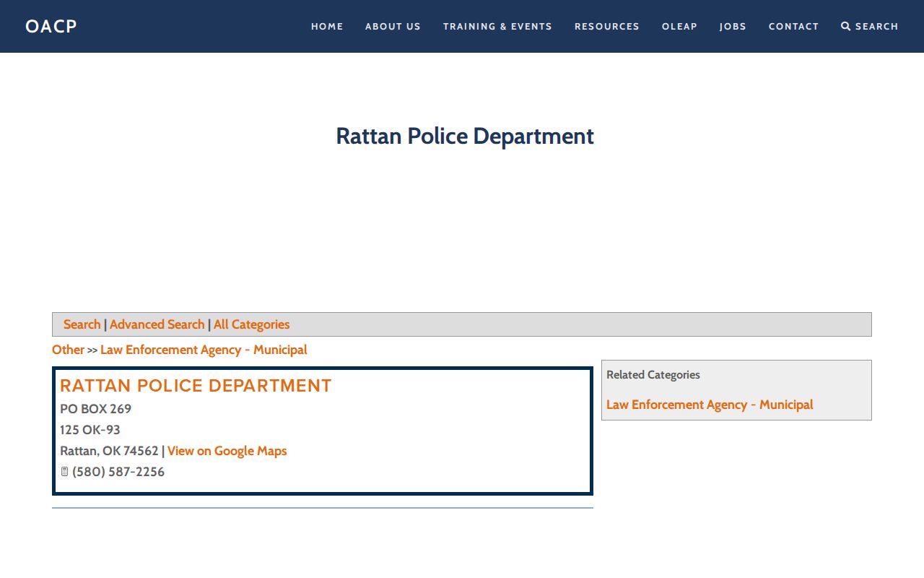Open the About Us menu item
The width and height of the screenshot is (924, 578).
coord(393,27)
